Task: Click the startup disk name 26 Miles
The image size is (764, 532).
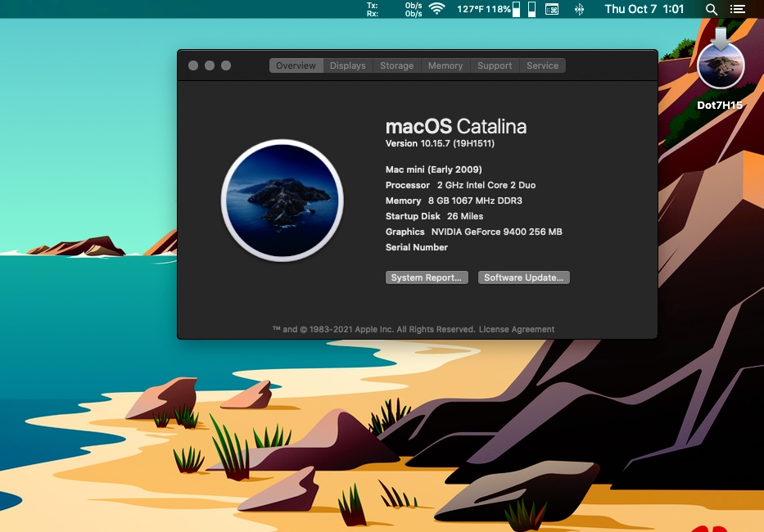Action: (x=465, y=216)
